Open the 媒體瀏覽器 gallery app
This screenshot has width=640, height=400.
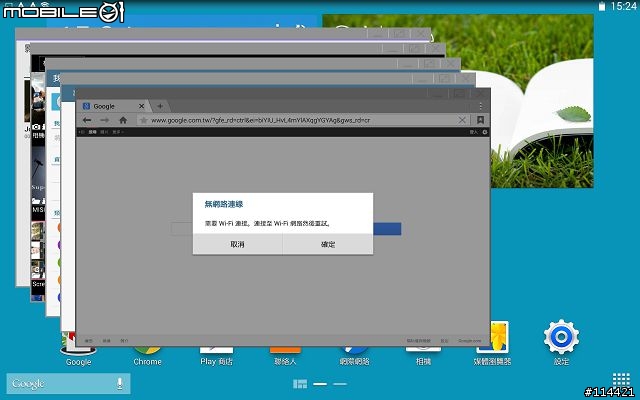tap(493, 343)
